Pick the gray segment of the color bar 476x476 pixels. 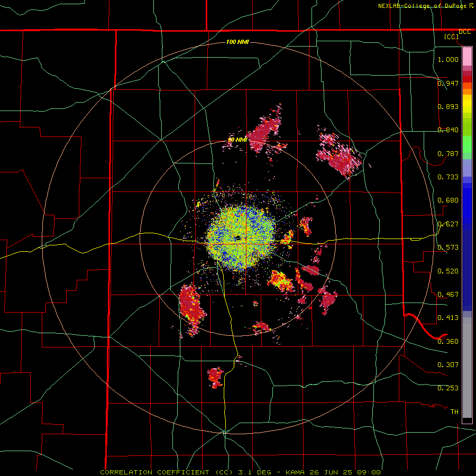coord(467,368)
